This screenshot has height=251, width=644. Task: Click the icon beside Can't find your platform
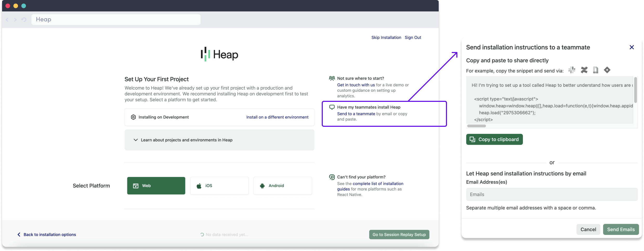332,177
